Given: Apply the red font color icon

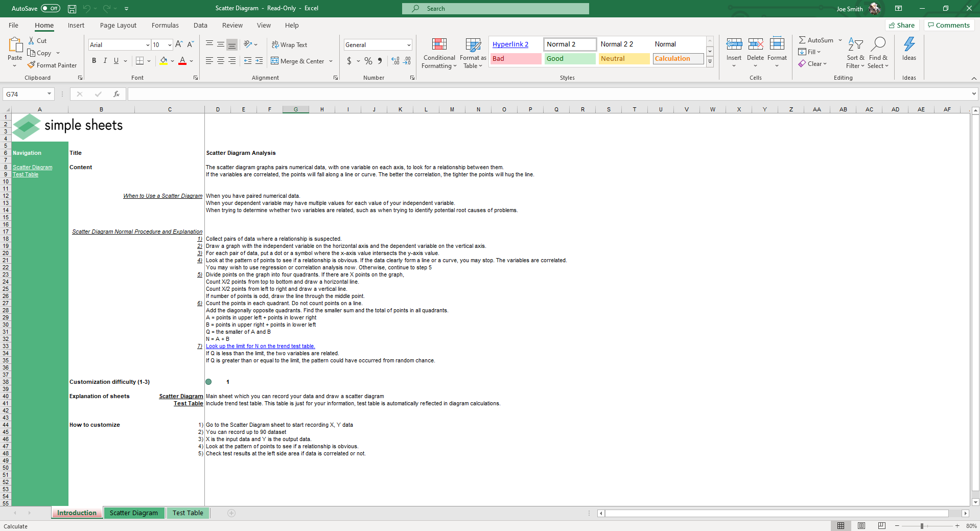Looking at the screenshot, I should point(182,61).
